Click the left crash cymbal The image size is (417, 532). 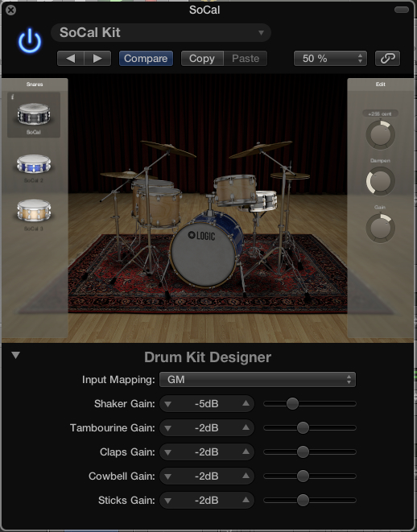point(168,149)
